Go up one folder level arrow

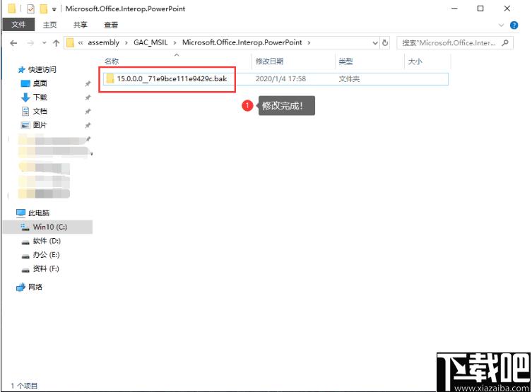57,43
